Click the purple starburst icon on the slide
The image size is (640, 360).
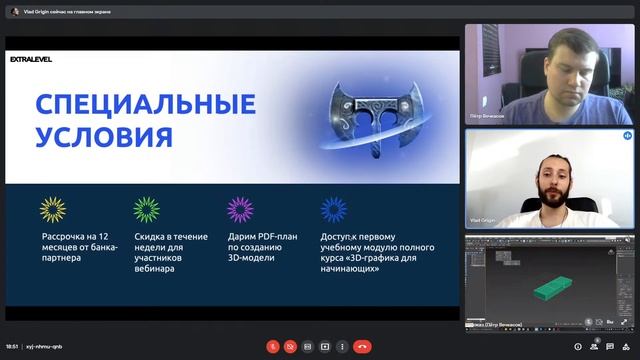pos(240,210)
